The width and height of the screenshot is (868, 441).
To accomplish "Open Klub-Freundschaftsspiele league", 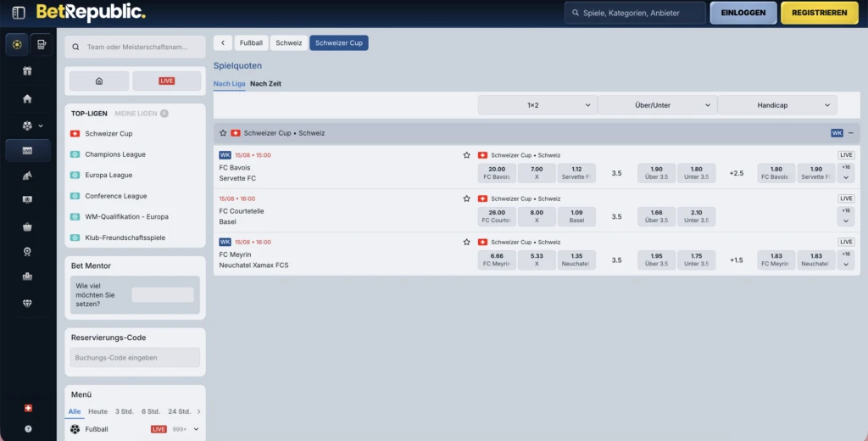I will pos(125,237).
